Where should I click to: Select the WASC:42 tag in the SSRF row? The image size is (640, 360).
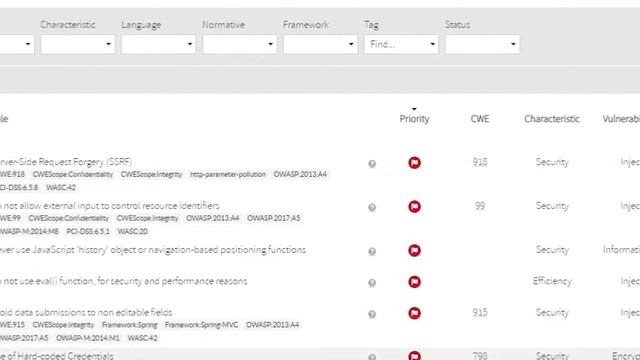[61, 187]
